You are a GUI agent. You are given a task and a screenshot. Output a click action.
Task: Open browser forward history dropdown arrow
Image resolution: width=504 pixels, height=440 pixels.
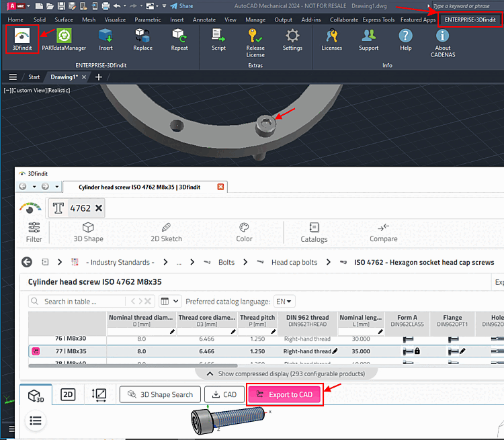click(57, 187)
